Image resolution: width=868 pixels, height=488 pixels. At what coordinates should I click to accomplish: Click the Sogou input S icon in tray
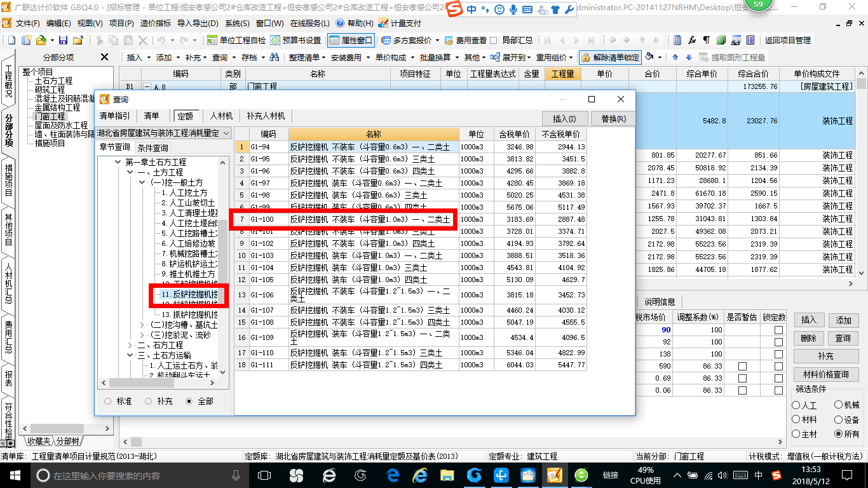click(776, 475)
